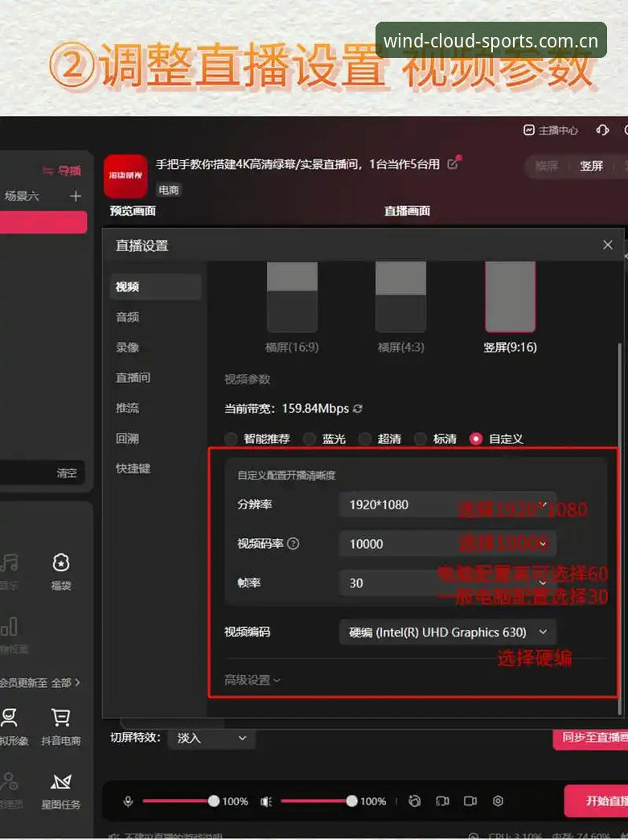Close the 直播设置 dialog
The width and height of the screenshot is (628, 840).
click(x=608, y=245)
